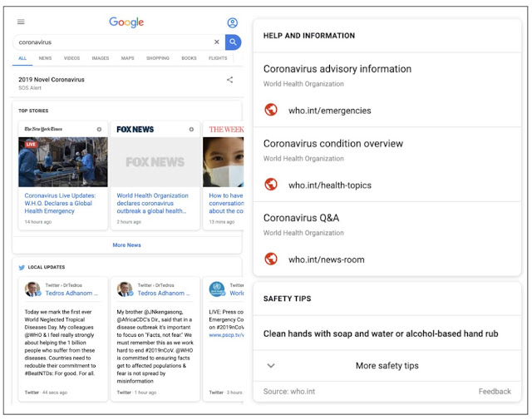This screenshot has height=420, width=532.
Task: Open www.pscp.tv link in WHO tweet
Action: (x=226, y=335)
